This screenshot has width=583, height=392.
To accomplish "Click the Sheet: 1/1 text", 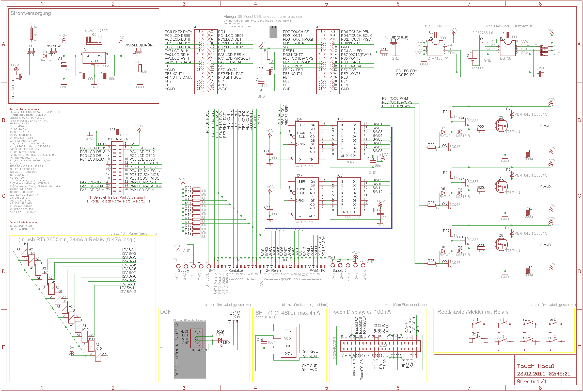I will pyautogui.click(x=532, y=381).
